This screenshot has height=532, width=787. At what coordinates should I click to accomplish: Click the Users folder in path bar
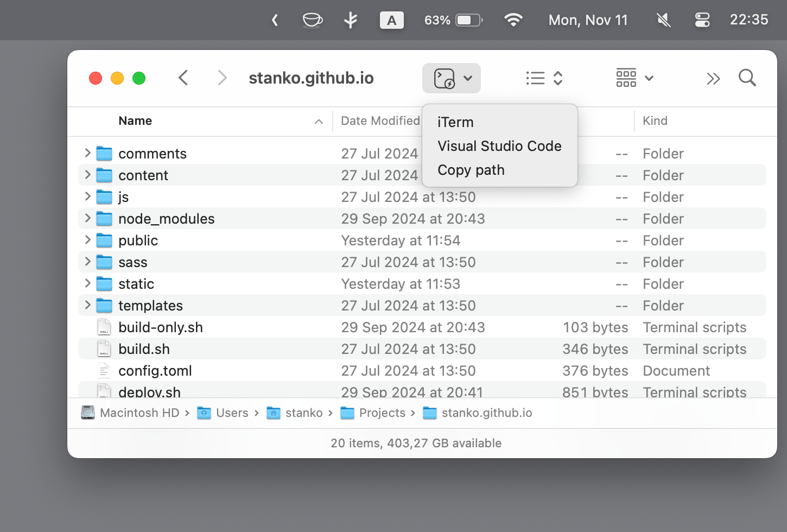[223, 413]
